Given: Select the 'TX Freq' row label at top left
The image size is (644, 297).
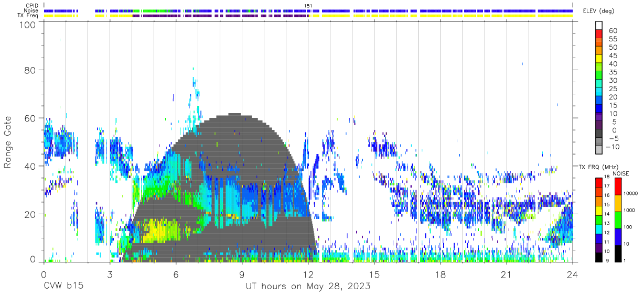Looking at the screenshot, I should (x=28, y=15).
